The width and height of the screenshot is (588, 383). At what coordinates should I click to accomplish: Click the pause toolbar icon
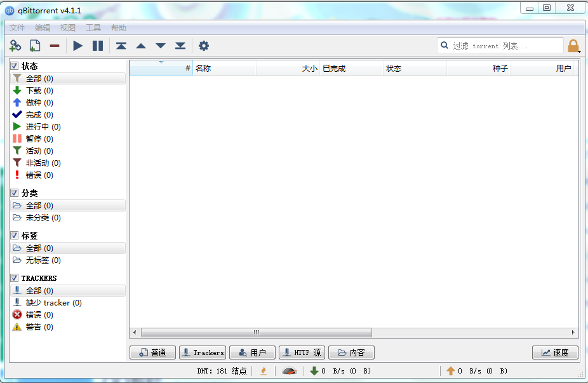point(98,46)
